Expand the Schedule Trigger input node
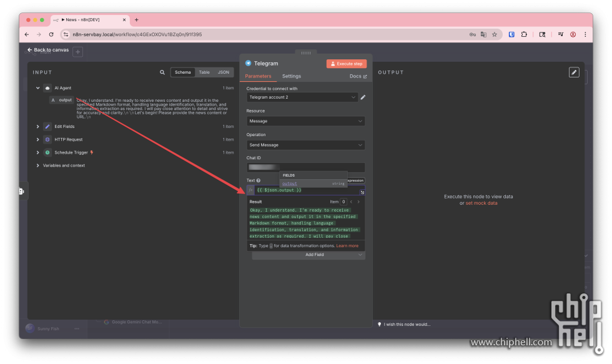612x364 pixels. coord(38,152)
